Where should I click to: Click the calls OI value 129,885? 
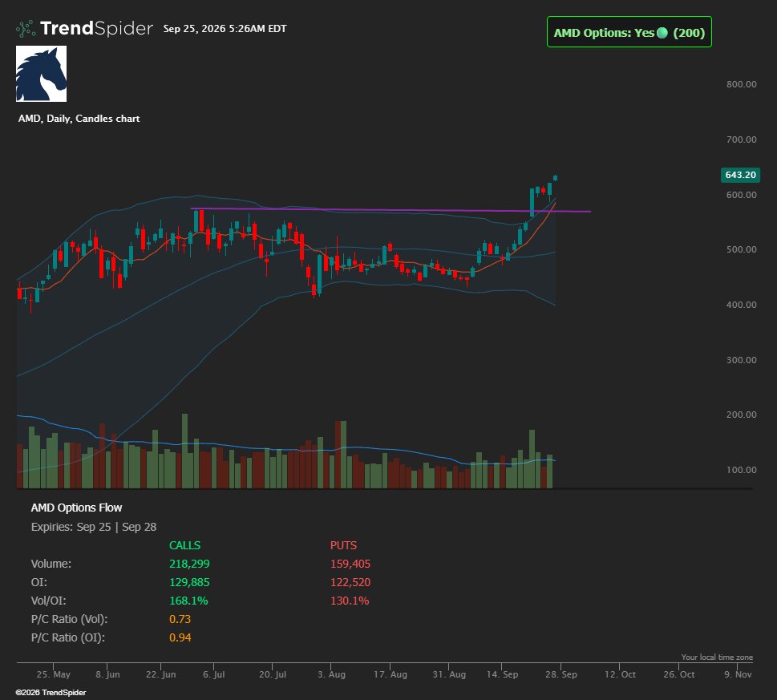coord(189,583)
